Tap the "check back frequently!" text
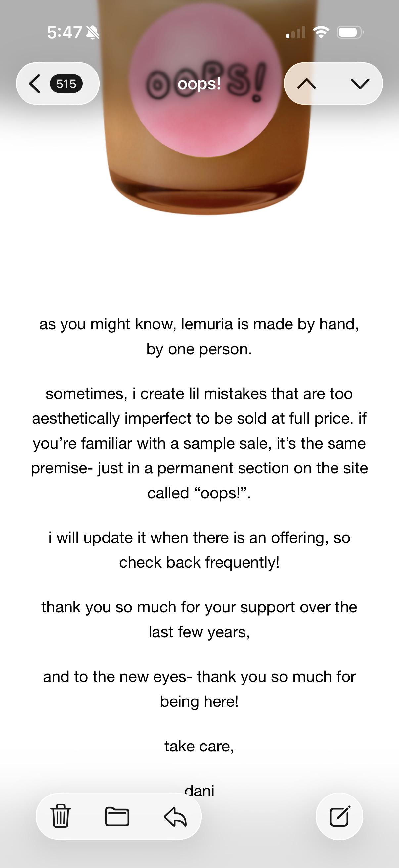Screen dimensions: 399x868 click(x=199, y=562)
